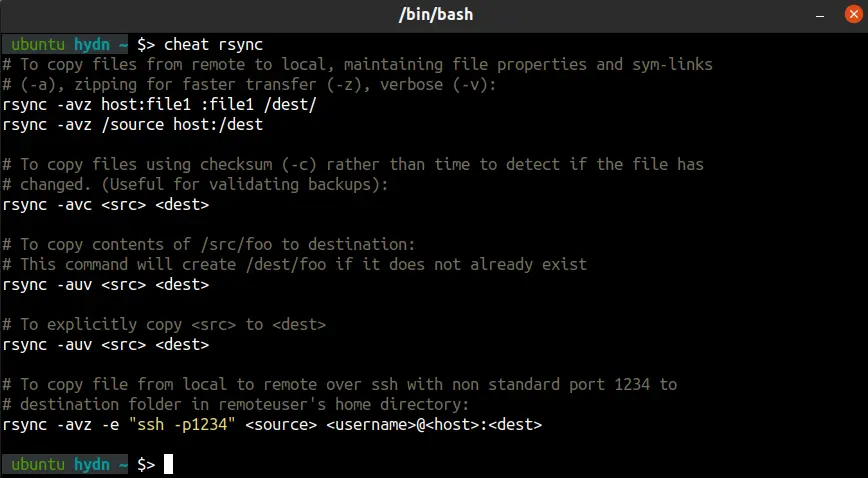The height and width of the screenshot is (478, 868).
Task: Click the typed "cheat rsync" command
Action: click(x=213, y=44)
